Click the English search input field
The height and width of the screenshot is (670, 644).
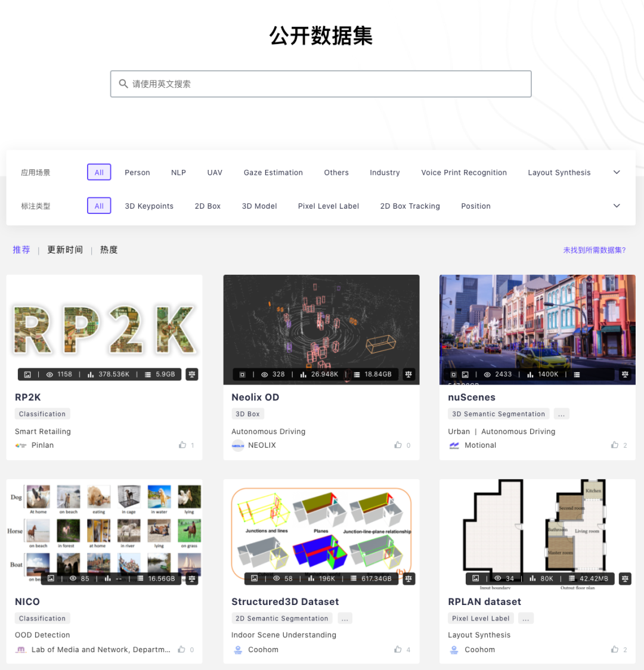(x=321, y=83)
